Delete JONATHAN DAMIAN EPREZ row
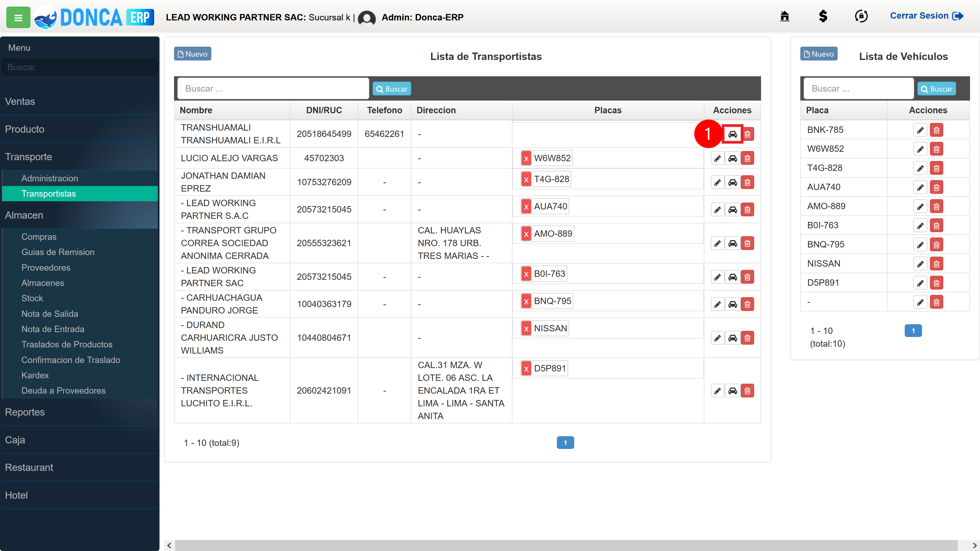The width and height of the screenshot is (980, 551). (x=747, y=183)
